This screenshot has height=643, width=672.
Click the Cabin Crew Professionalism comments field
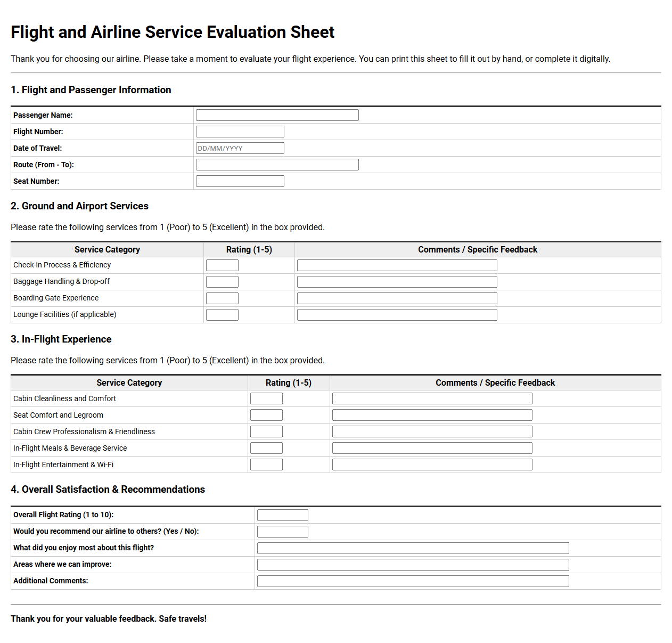tap(432, 432)
